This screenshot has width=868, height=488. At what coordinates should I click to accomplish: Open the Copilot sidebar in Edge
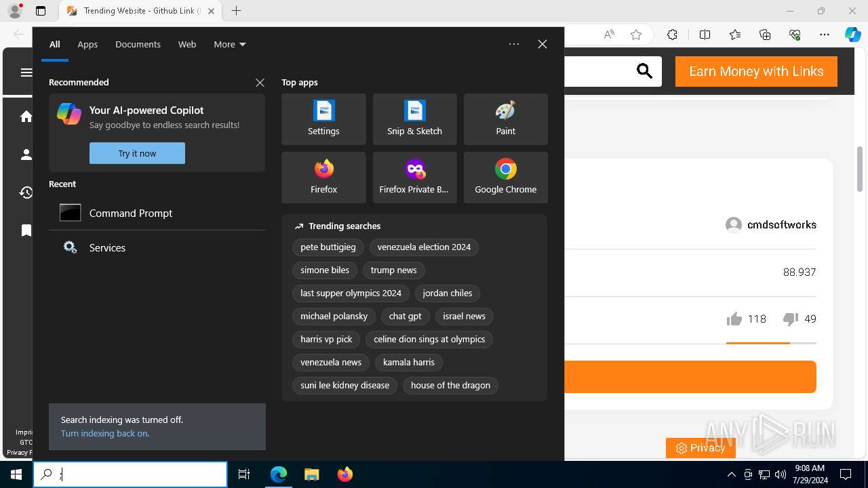tap(853, 35)
